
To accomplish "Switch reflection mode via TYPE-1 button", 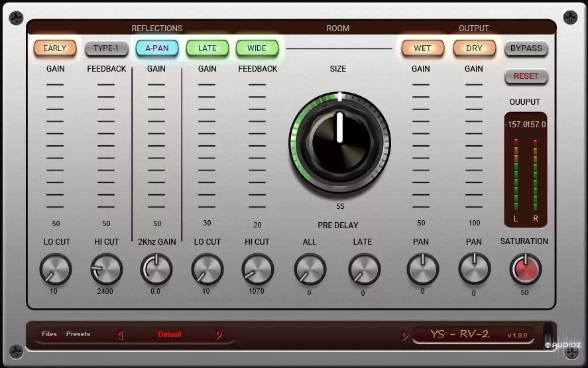I will pos(106,48).
